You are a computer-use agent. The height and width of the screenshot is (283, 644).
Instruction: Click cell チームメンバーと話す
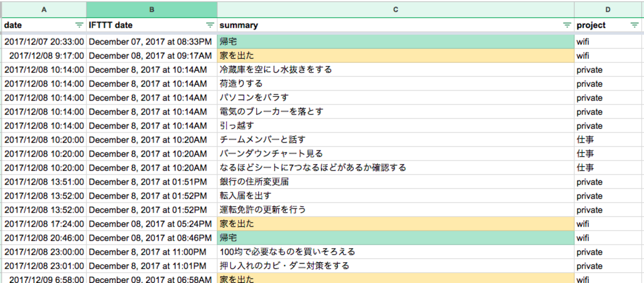click(x=396, y=140)
